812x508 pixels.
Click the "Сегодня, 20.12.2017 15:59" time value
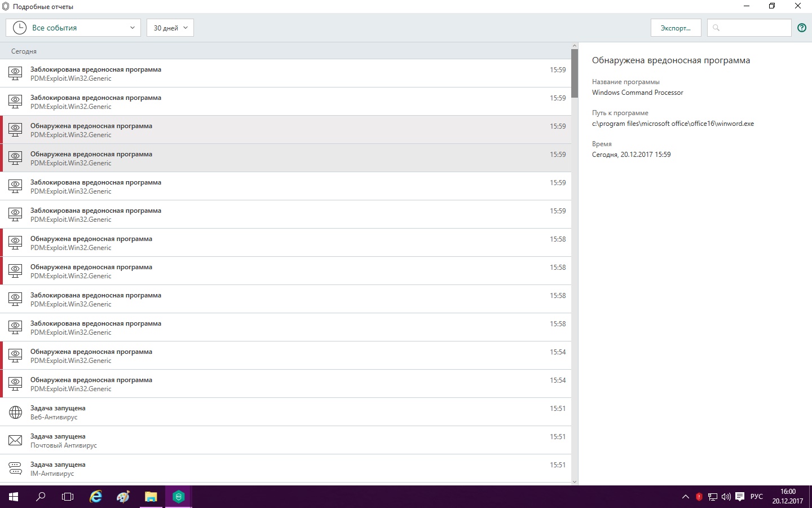632,155
